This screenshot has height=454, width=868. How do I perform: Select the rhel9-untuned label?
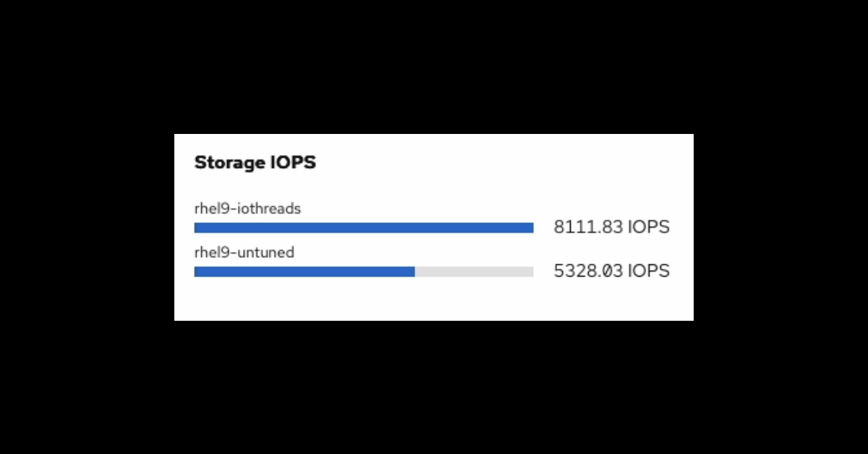244,253
